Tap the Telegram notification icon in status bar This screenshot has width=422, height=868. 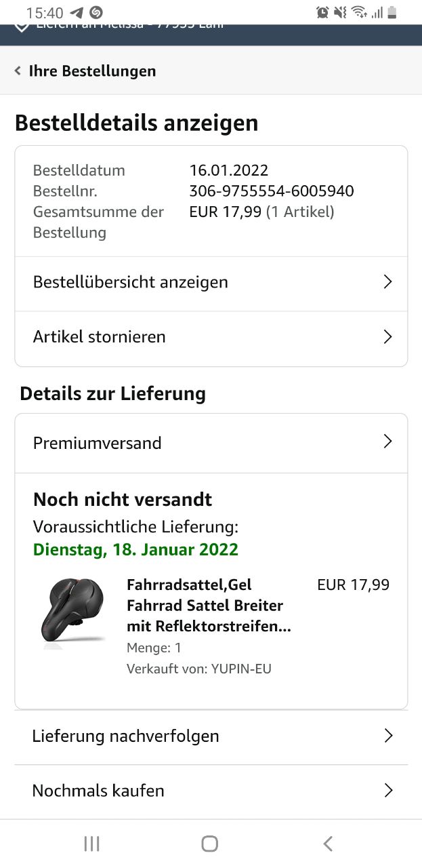[77, 12]
